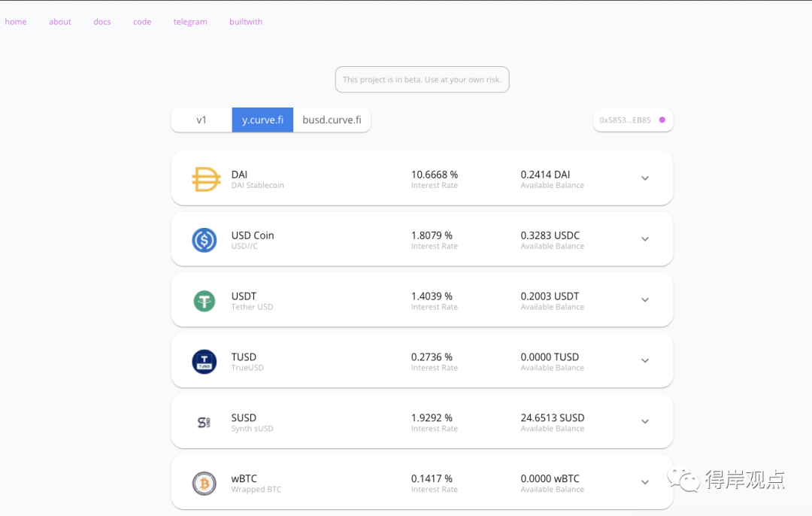This screenshot has height=516, width=812.
Task: Click the 24.6513 SUSD available balance
Action: (x=553, y=417)
